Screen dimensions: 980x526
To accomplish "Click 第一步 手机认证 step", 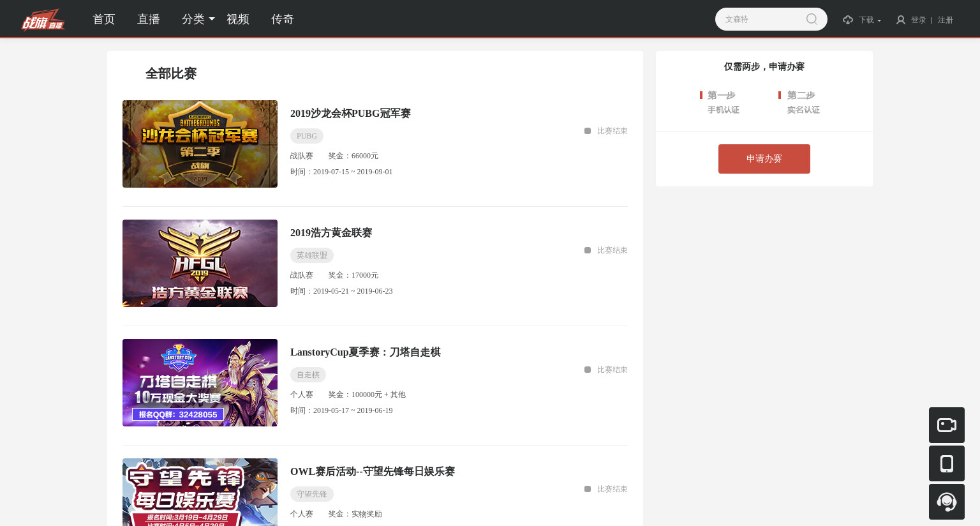I will [720, 102].
